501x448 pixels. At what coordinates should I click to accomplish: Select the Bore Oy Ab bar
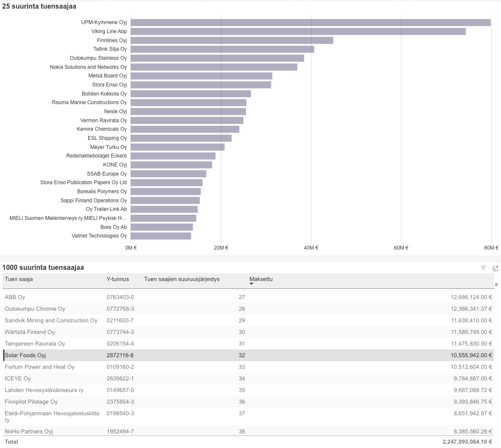click(162, 227)
